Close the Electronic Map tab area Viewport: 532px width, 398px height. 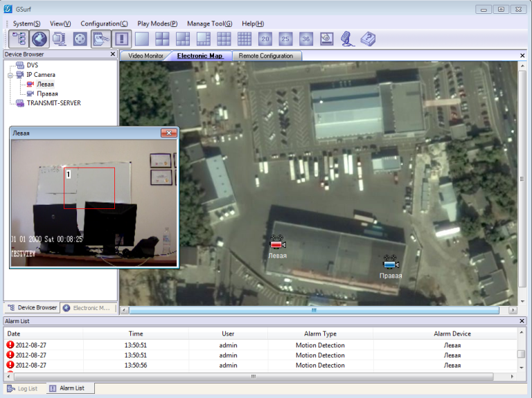(x=522, y=55)
